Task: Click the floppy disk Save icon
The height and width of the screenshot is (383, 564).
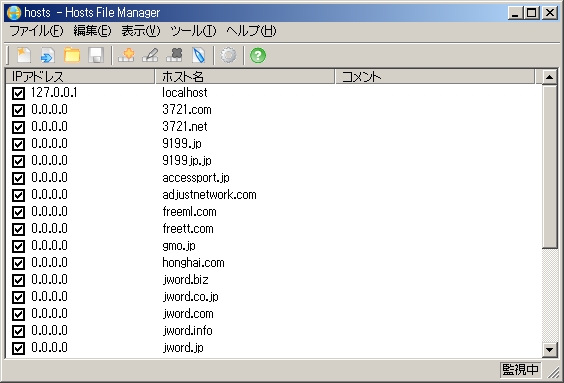Action: [x=96, y=55]
